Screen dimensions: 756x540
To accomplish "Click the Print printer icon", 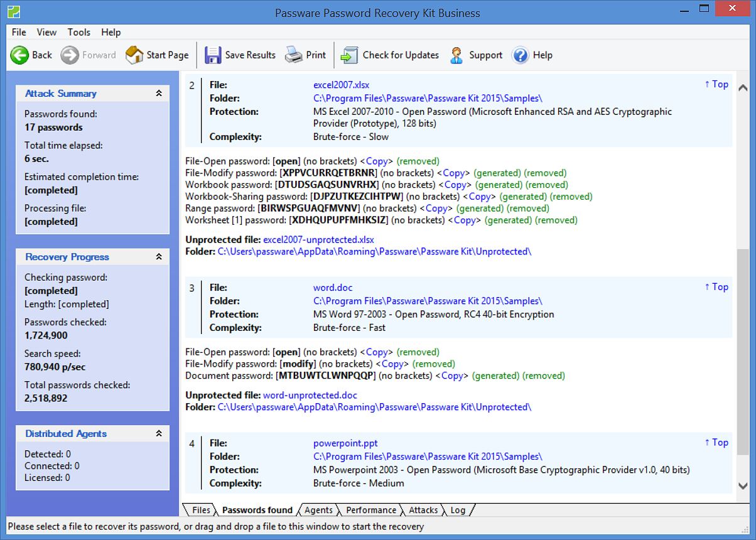I will coord(294,55).
